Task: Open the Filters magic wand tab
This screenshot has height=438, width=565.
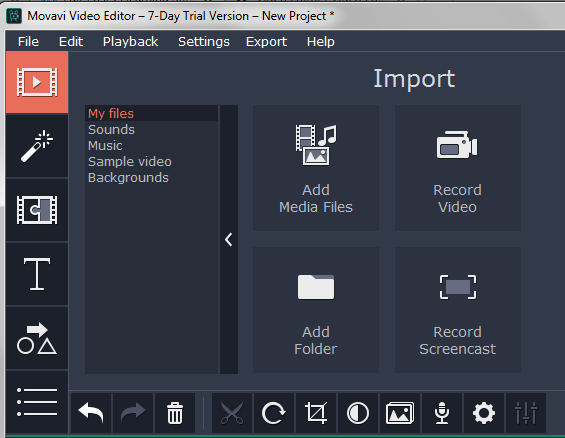Action: (37, 146)
